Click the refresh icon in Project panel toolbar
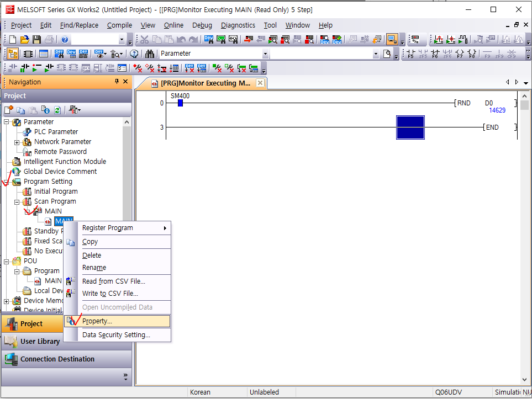532x399 pixels. click(x=57, y=110)
